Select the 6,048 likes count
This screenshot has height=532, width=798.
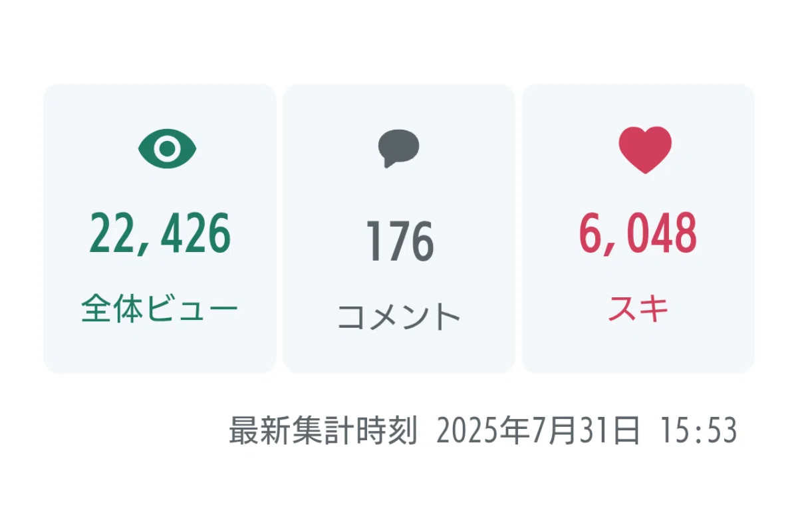[638, 235]
